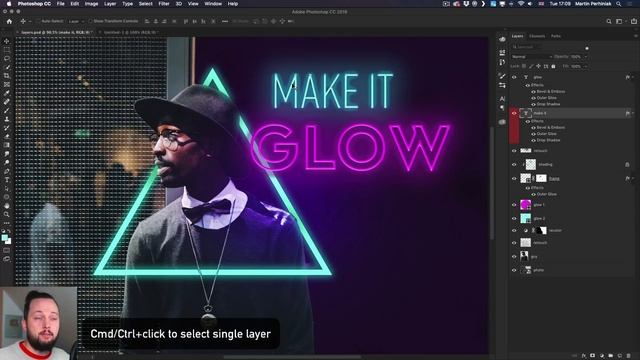
Task: Click the Wi-Fi icon in menu bar
Action: 521,4
